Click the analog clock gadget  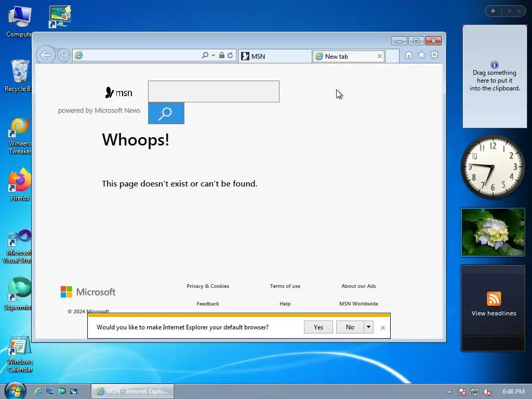pos(493,167)
